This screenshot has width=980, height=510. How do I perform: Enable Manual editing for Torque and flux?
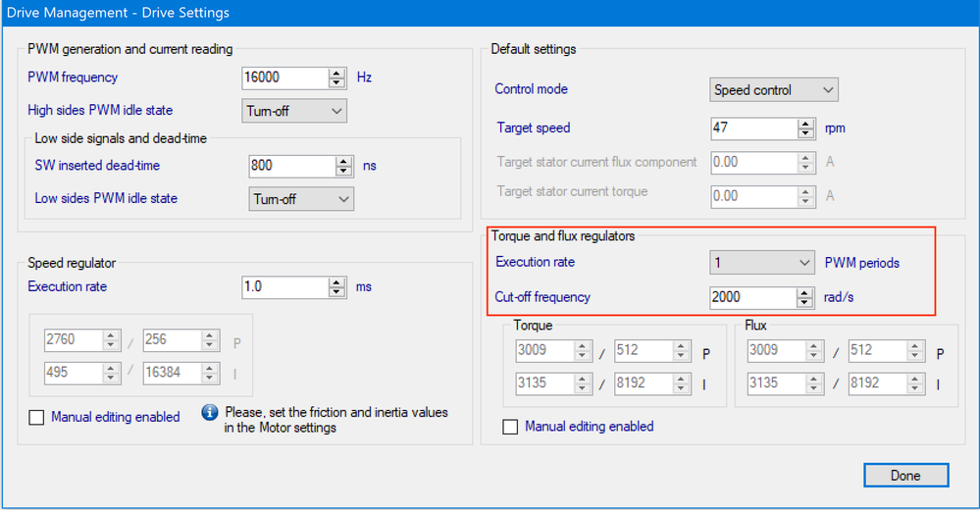[510, 427]
